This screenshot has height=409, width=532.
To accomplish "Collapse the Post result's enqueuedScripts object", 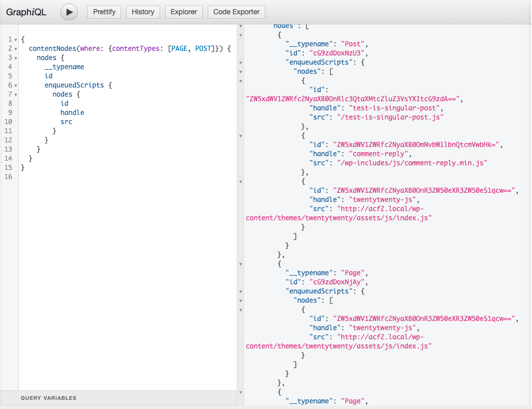I will (x=240, y=63).
